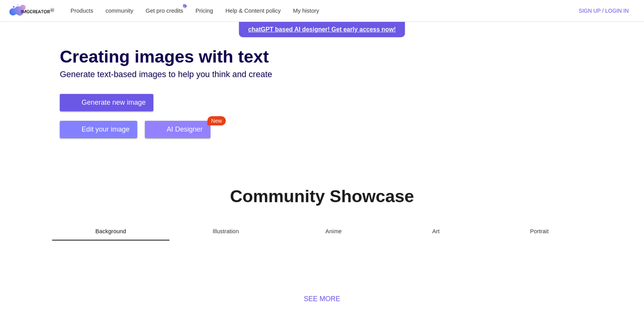This screenshot has height=336, width=644.
Task: Click the IMGCREATOR logo icon
Action: 16,10
